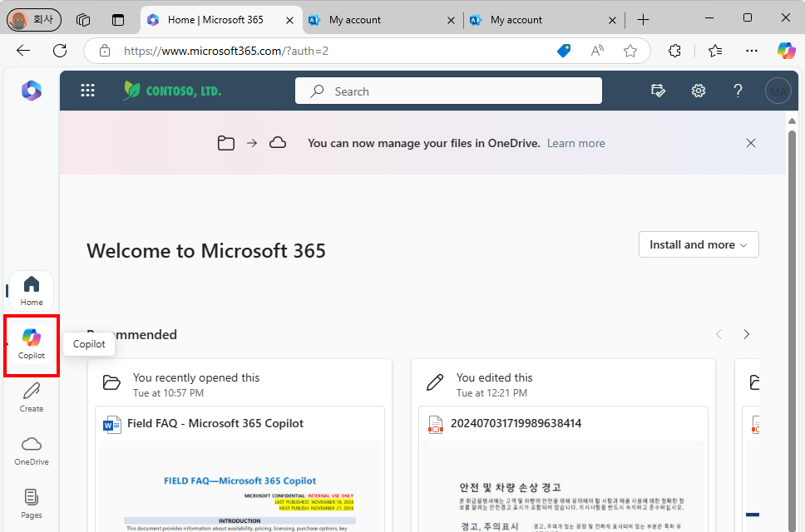Open Field FAQ - Microsoft 365 Copilot document

[x=215, y=423]
